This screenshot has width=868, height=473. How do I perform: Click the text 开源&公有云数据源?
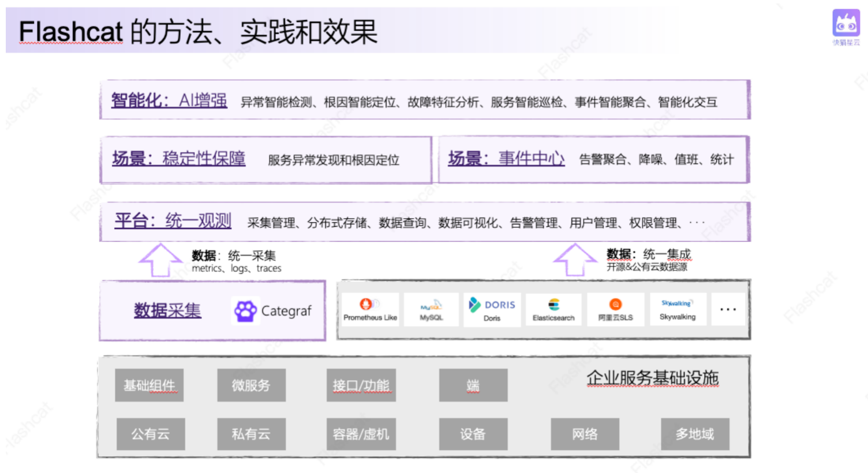pos(647,266)
